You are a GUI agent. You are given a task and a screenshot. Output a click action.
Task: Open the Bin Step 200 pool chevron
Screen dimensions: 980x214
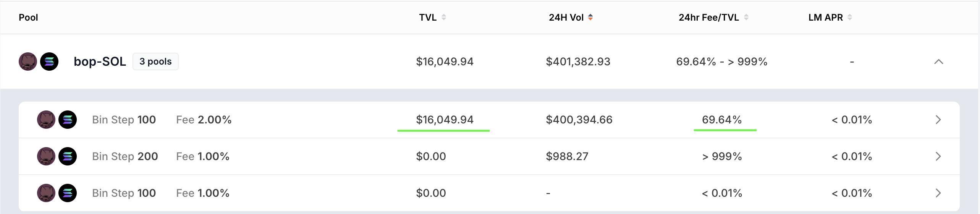click(938, 156)
